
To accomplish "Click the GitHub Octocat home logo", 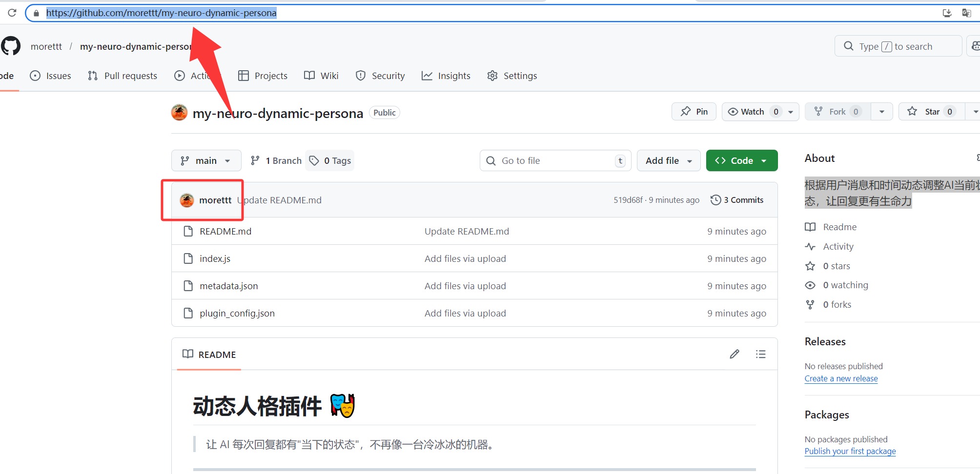I will pyautogui.click(x=11, y=46).
